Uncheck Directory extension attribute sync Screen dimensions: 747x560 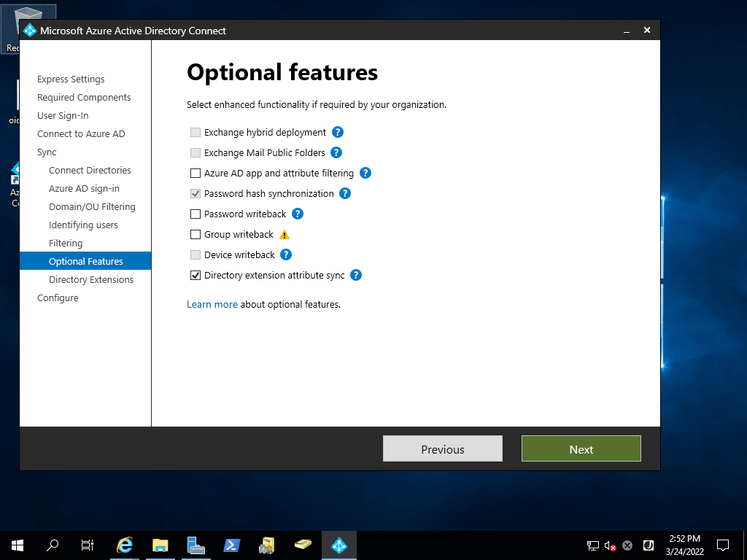coord(196,275)
